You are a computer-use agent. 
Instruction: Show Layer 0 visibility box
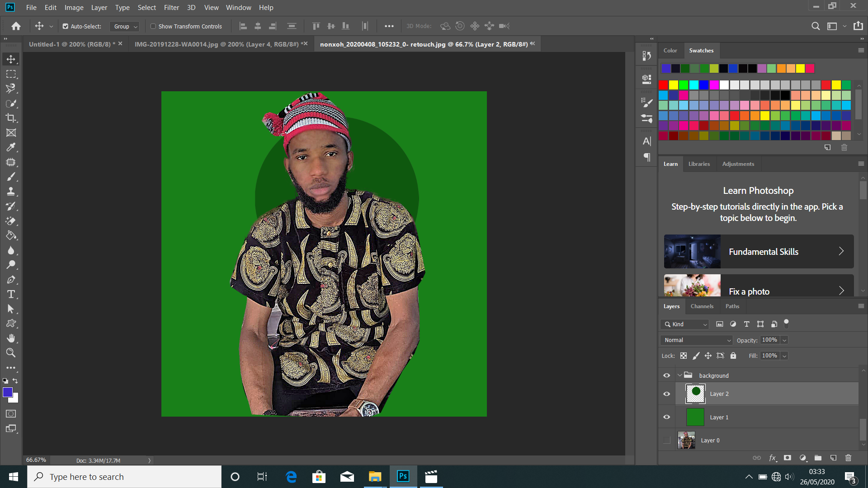point(666,440)
